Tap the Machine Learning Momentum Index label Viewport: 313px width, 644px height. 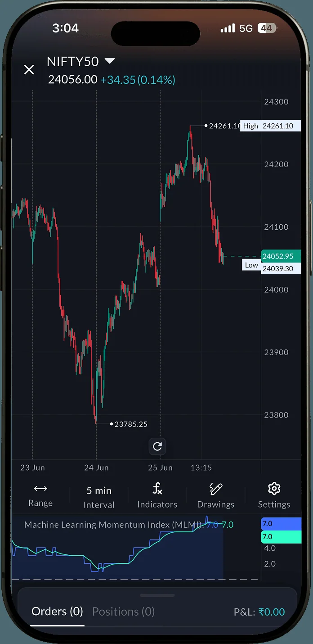pyautogui.click(x=115, y=525)
